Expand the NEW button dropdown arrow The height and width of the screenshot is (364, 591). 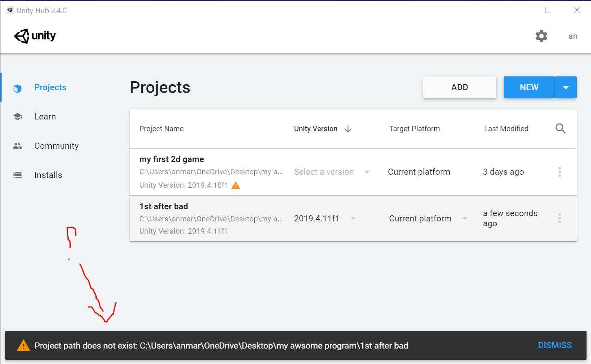(x=566, y=87)
